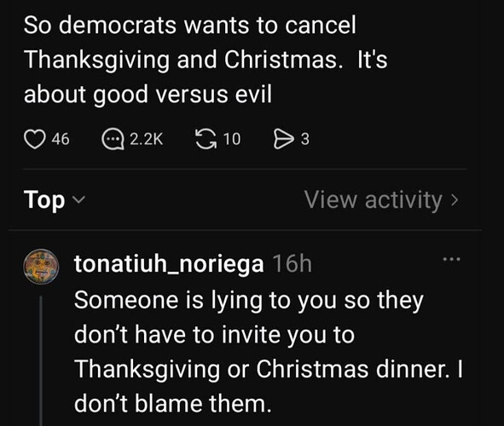Click the "I don't blame them" reply line
This screenshot has width=504, height=426.
point(173,404)
